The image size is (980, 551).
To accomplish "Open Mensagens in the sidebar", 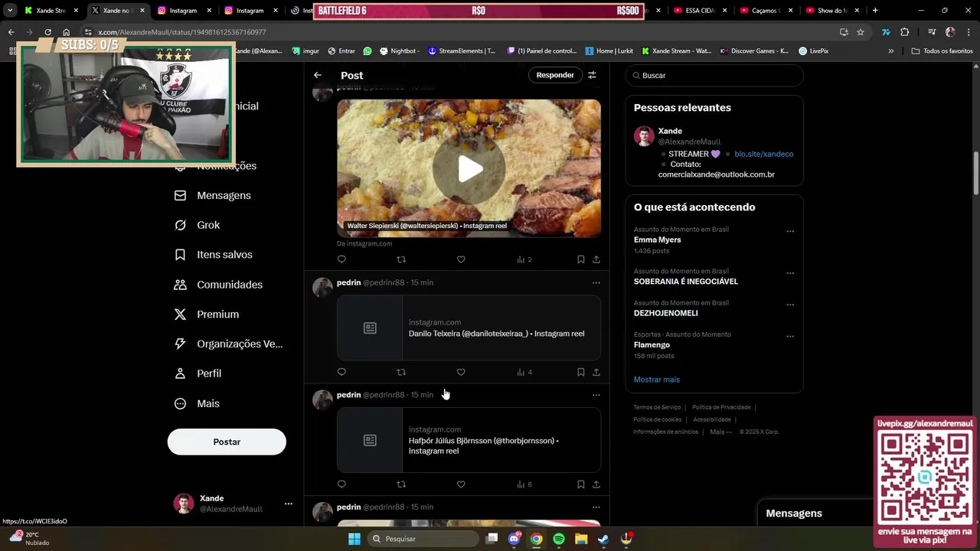I will 213,195.
